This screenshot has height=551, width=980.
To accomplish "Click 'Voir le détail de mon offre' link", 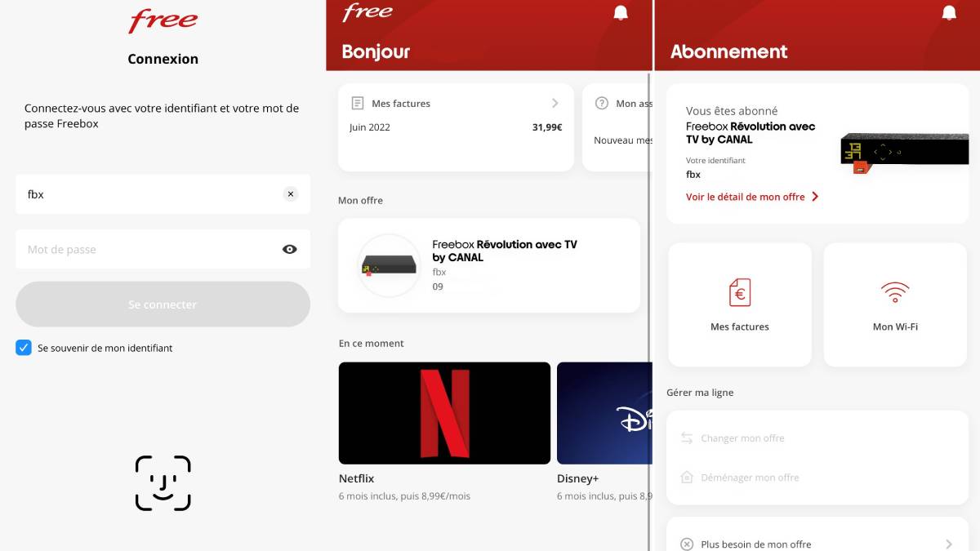I will (x=746, y=197).
